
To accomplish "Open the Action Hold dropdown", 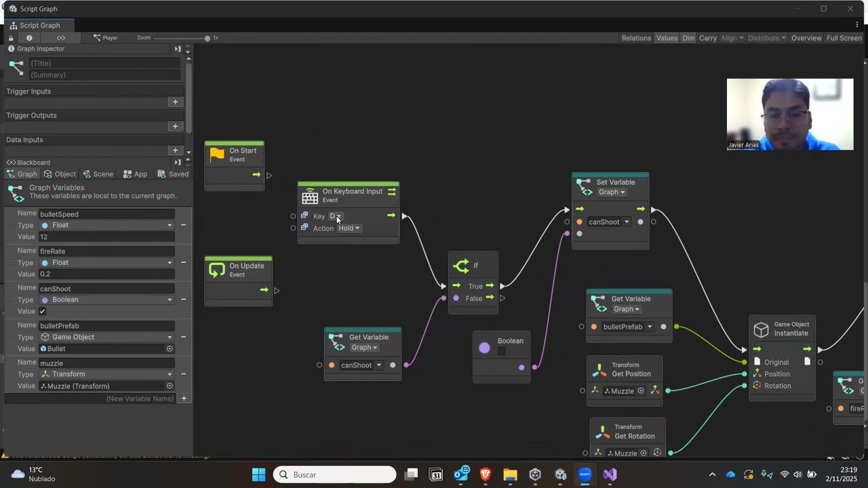I will (349, 228).
